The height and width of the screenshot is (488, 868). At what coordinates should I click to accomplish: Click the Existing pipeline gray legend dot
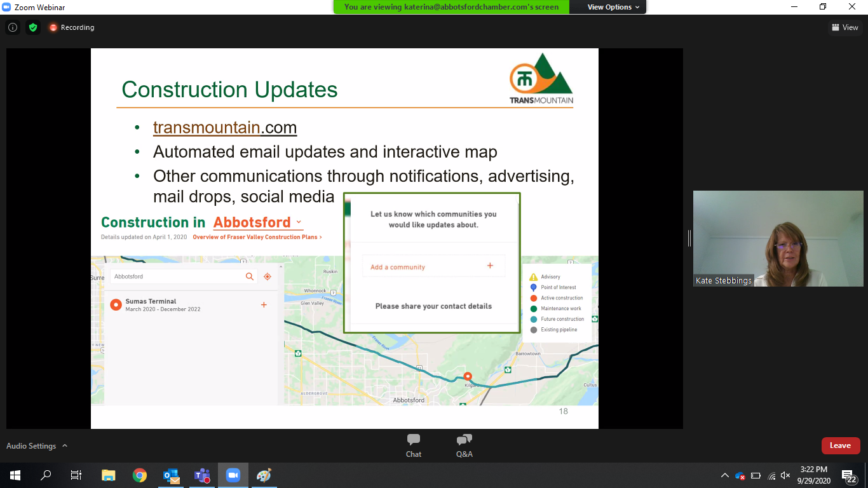click(534, 330)
